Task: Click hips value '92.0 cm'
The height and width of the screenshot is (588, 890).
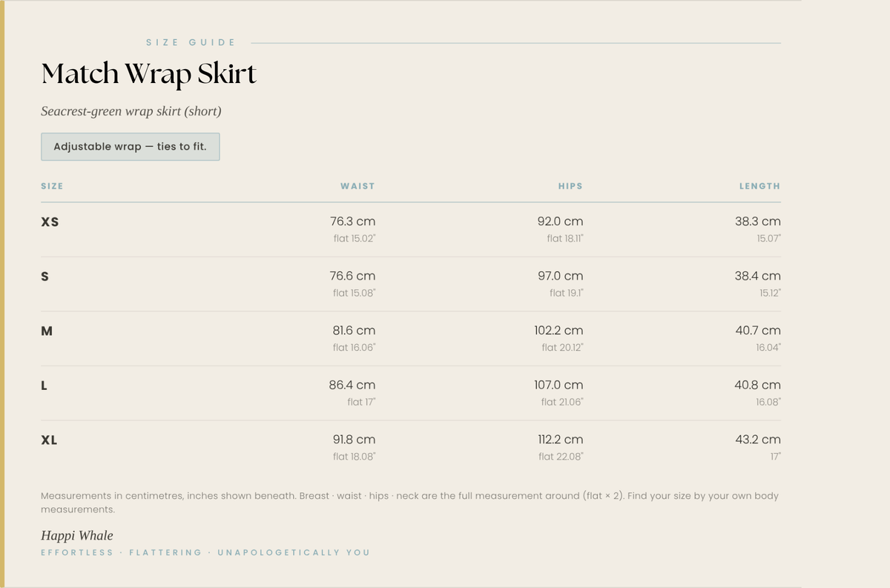Action: (x=560, y=221)
